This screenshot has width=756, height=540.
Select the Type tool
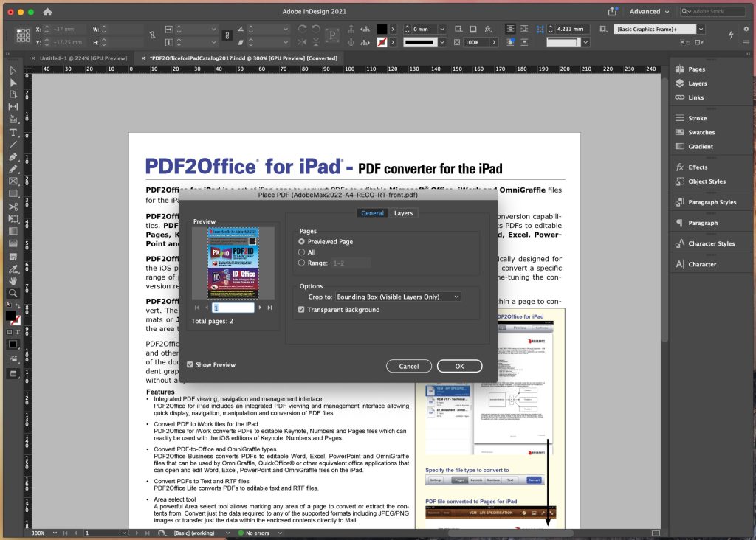13,133
